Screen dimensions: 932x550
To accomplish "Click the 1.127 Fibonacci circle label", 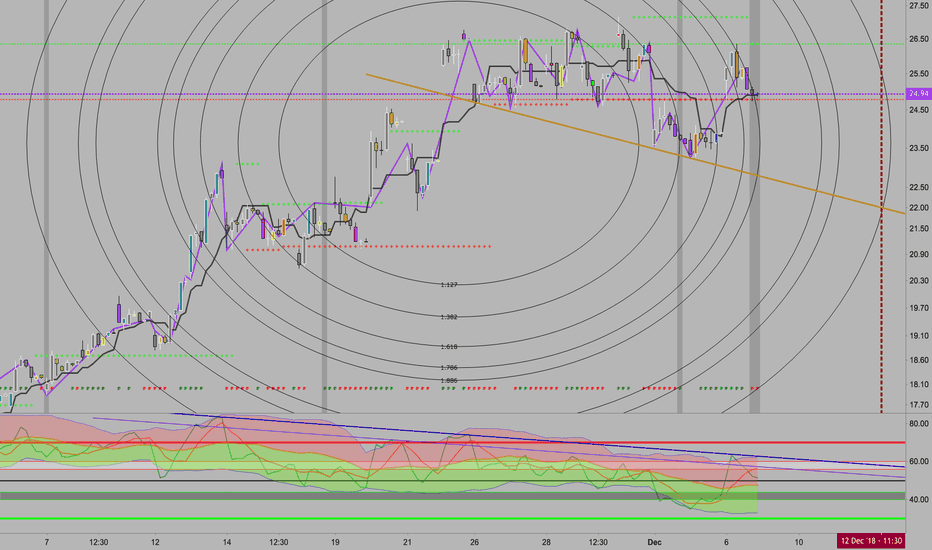I will (449, 285).
